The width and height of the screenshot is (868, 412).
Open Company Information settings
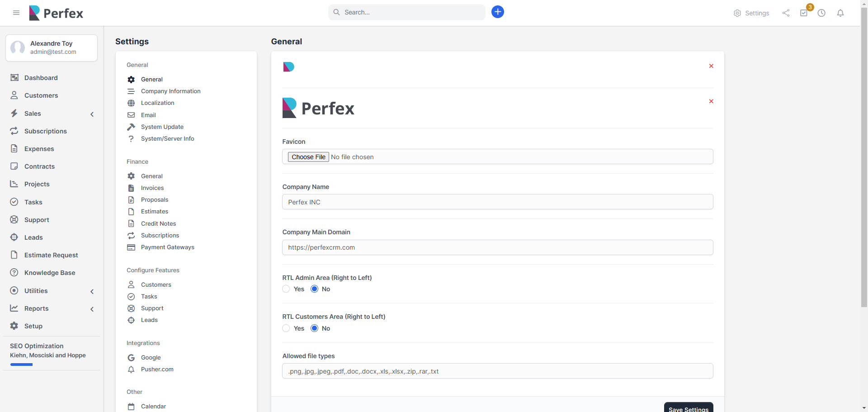tap(170, 91)
